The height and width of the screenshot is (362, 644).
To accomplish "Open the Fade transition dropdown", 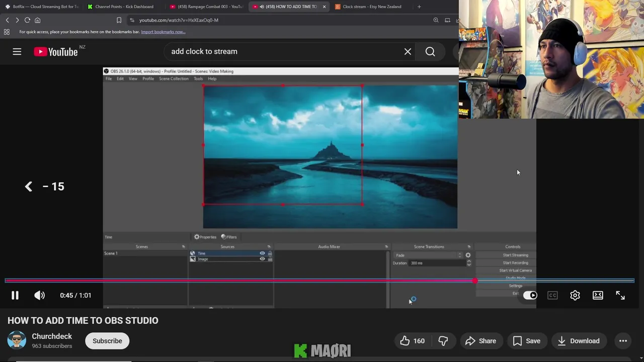I will point(428,255).
